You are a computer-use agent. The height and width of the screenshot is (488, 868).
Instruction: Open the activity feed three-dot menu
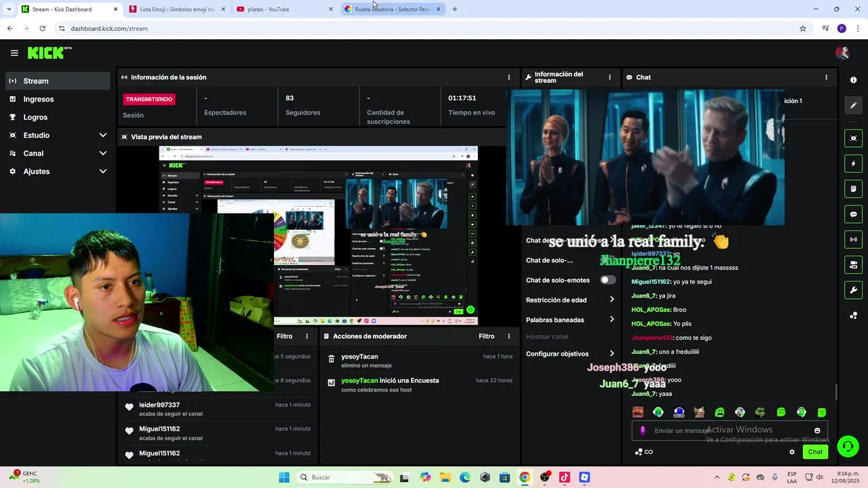[x=307, y=336]
